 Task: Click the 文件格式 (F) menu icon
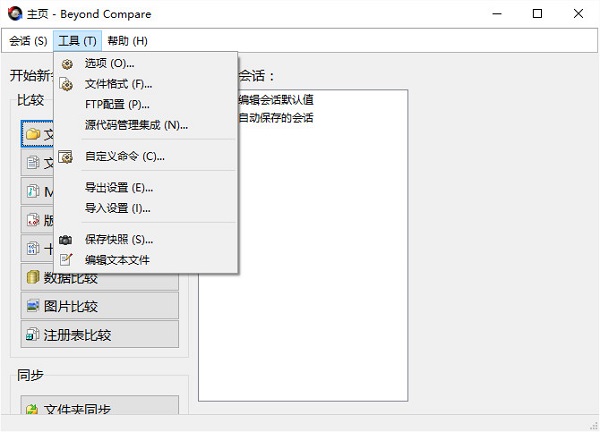click(67, 84)
